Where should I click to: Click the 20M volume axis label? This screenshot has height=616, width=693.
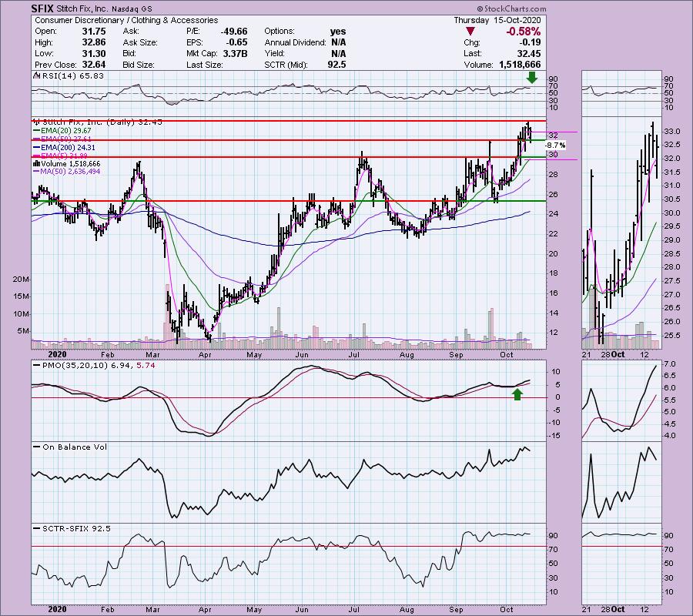point(22,280)
